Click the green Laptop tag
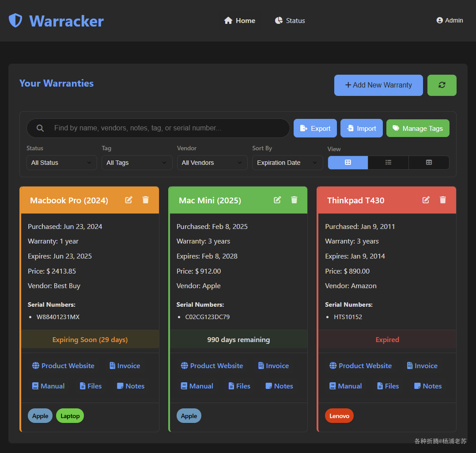 pos(70,416)
